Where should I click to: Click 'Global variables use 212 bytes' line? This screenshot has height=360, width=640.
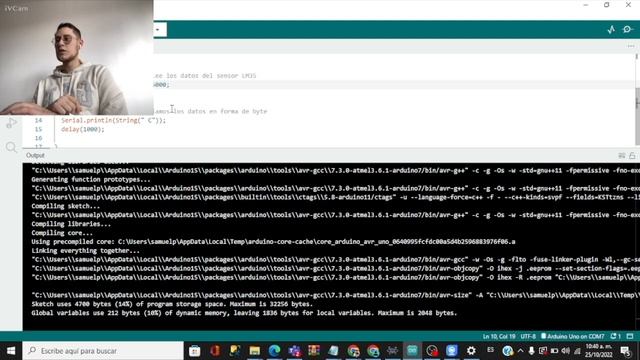(x=244, y=313)
